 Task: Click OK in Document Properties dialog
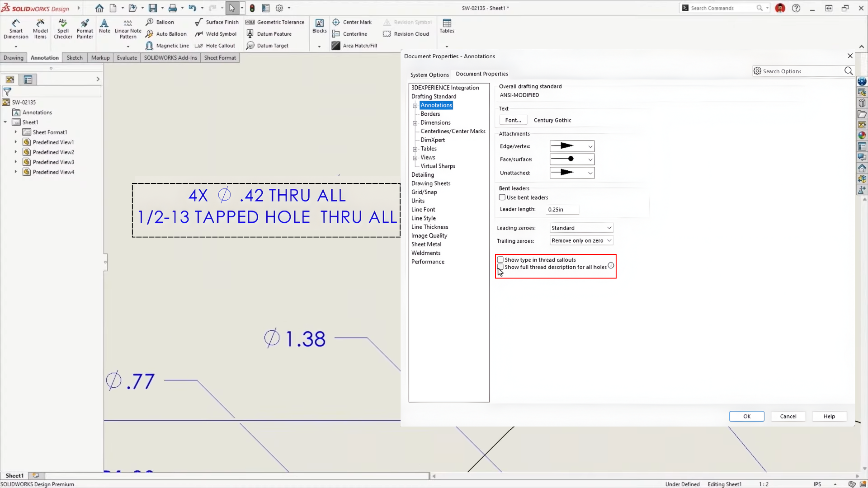click(x=747, y=417)
